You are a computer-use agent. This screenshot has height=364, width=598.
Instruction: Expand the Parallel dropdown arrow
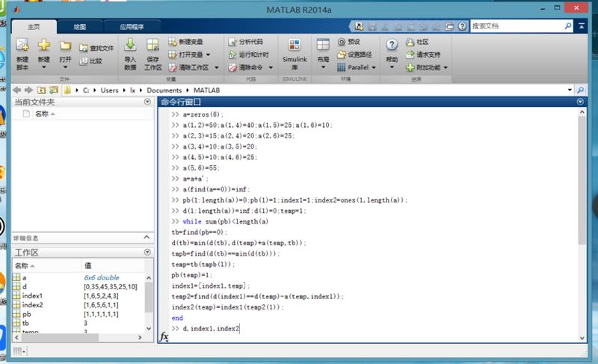[374, 67]
